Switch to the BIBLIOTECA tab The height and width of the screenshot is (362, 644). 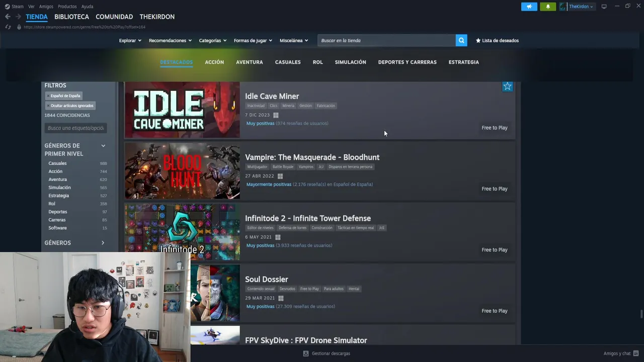(71, 17)
